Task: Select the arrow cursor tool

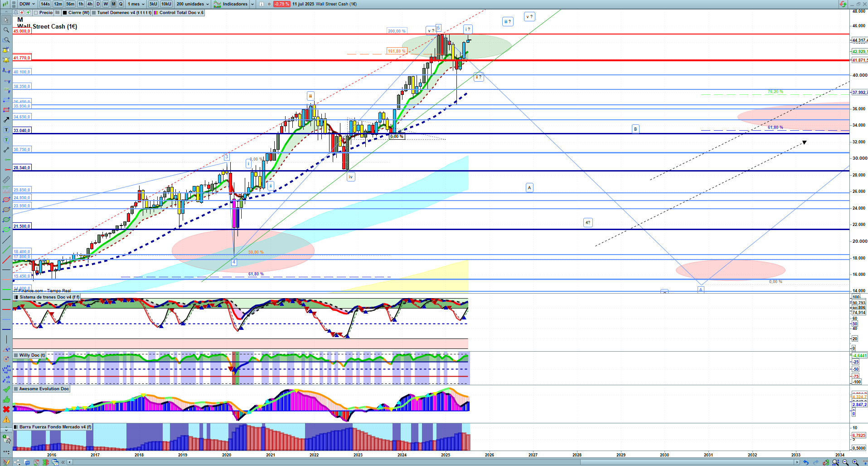Action: 6,20
